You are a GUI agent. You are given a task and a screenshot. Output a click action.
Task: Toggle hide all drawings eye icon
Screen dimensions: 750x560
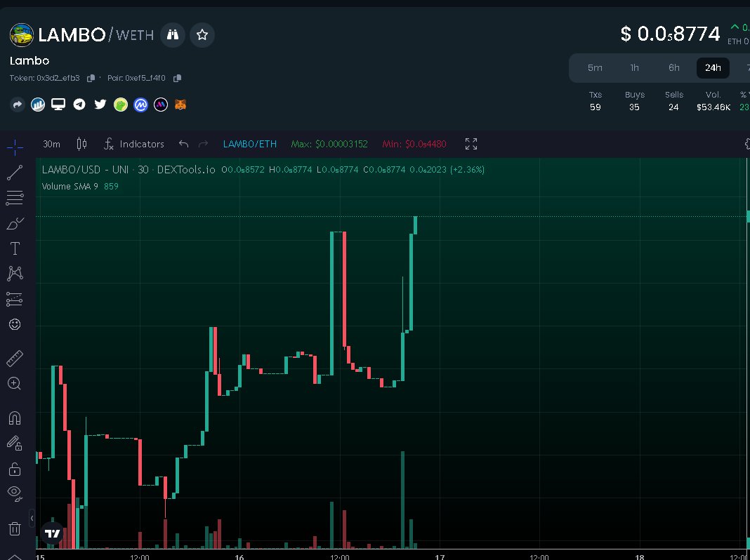pos(15,493)
